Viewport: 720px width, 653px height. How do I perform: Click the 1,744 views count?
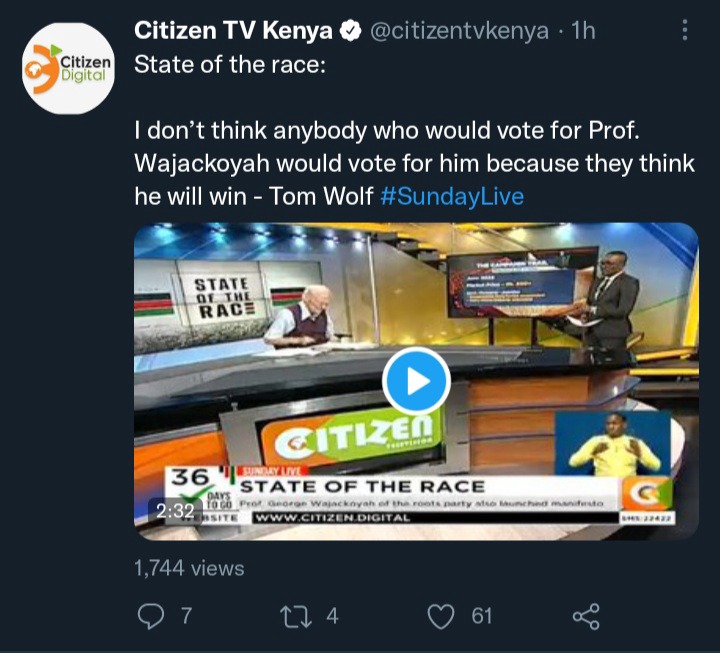pyautogui.click(x=189, y=568)
